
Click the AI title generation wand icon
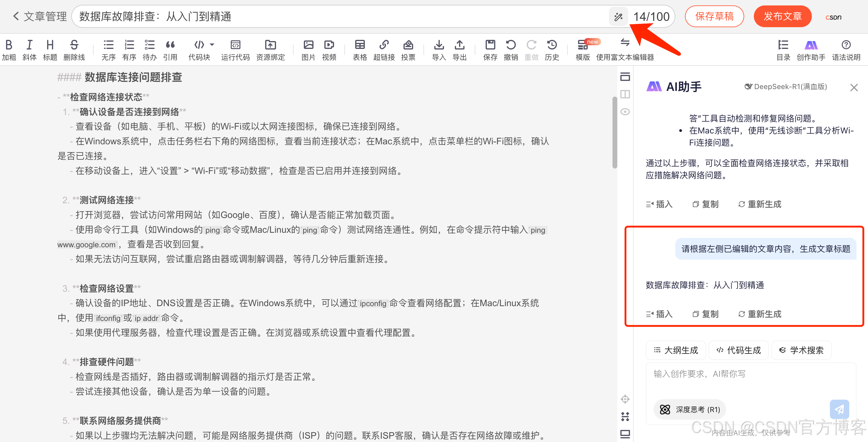click(618, 17)
